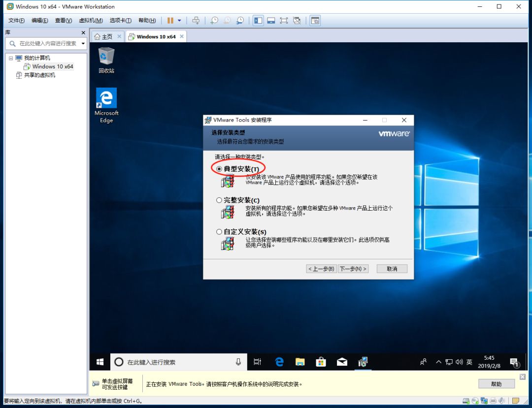
Task: Click the network icon in guest tray
Action: [x=449, y=362]
